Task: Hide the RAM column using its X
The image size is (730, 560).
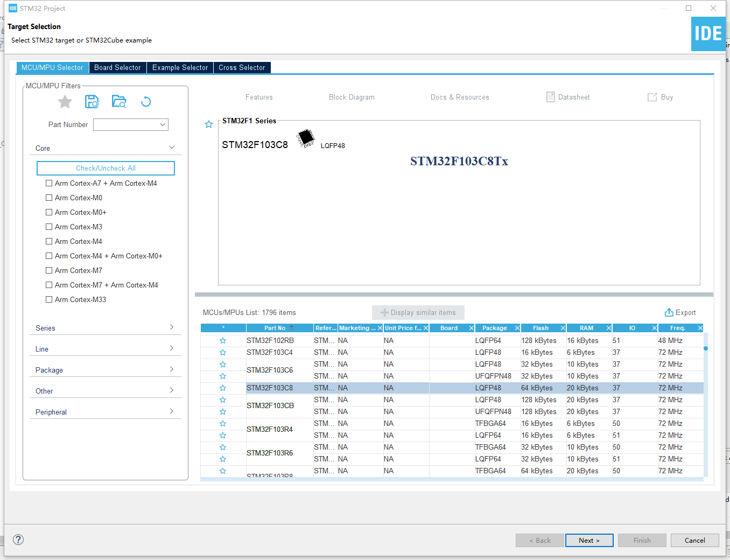Action: 608,328
